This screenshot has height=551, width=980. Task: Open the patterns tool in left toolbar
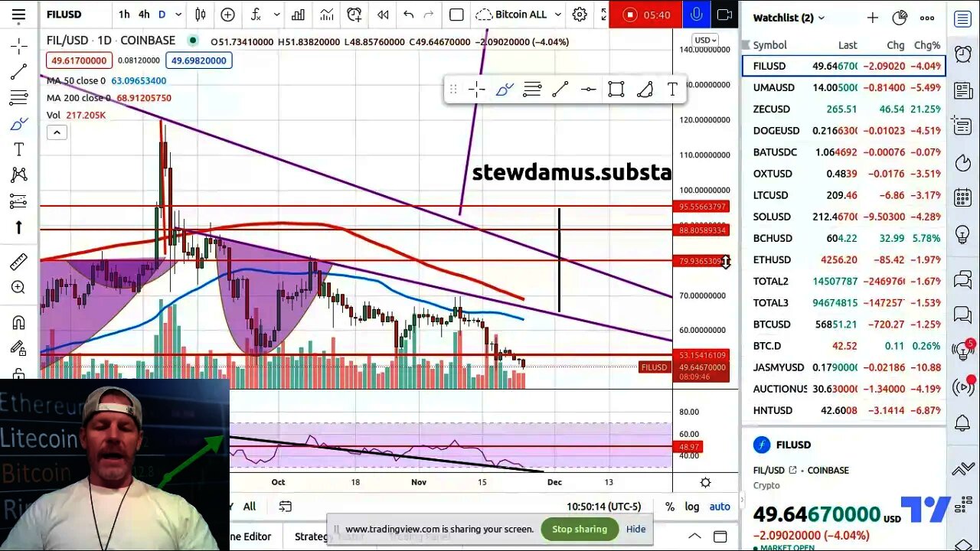pyautogui.click(x=19, y=175)
